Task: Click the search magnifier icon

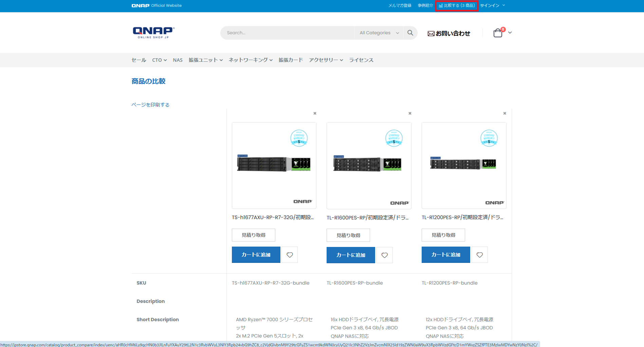Action: (410, 33)
